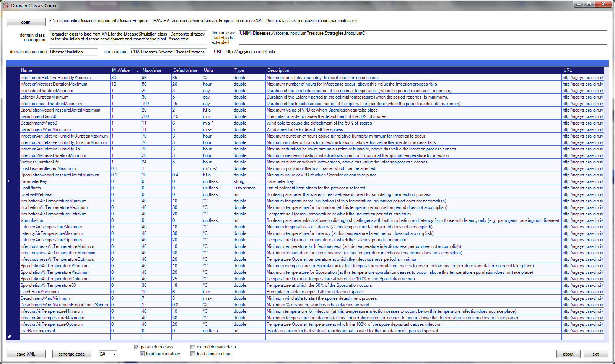Close the Domain Classes Coder window
This screenshot has width=615, height=364.
(x=604, y=4)
